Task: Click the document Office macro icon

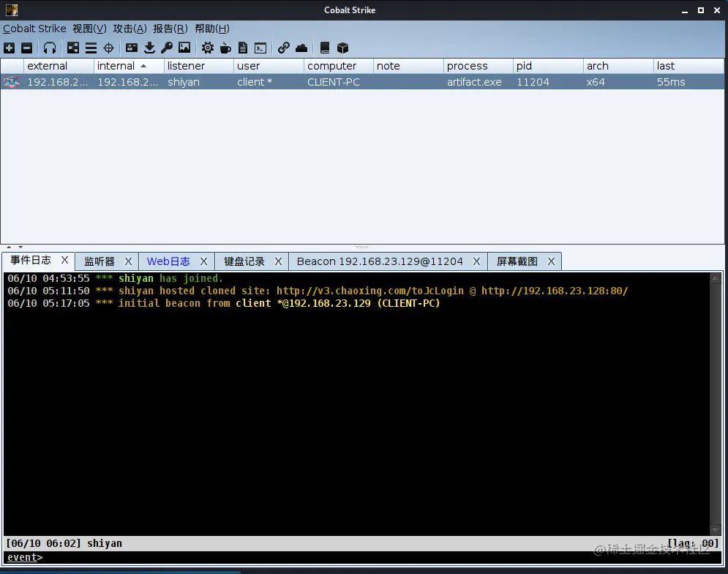Action: (243, 48)
